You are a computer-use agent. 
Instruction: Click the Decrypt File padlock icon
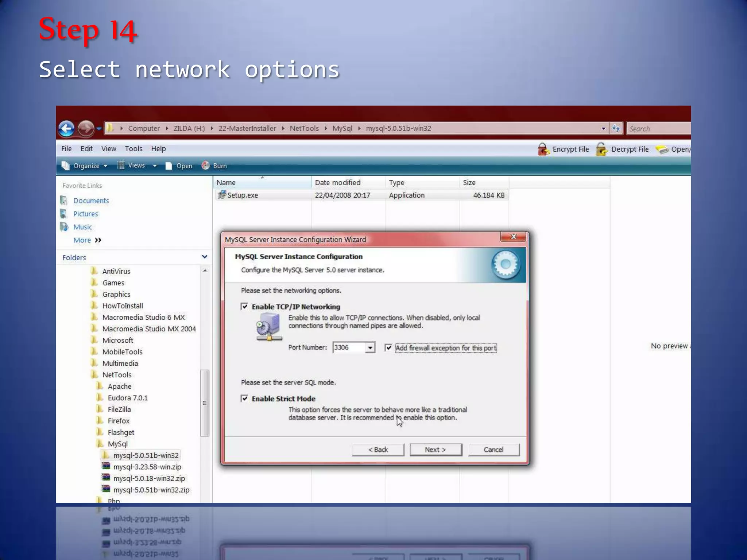point(601,149)
